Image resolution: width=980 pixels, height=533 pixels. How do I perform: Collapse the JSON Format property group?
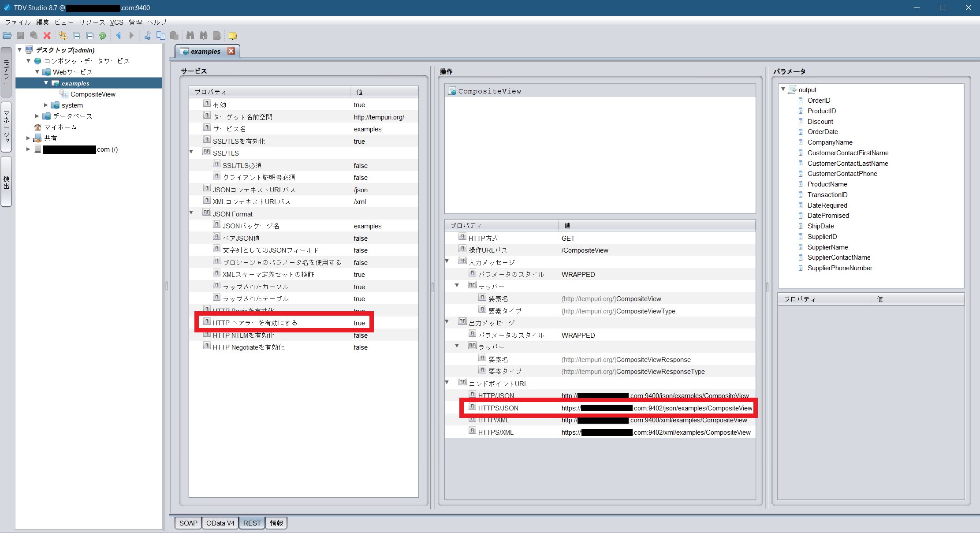pyautogui.click(x=191, y=212)
